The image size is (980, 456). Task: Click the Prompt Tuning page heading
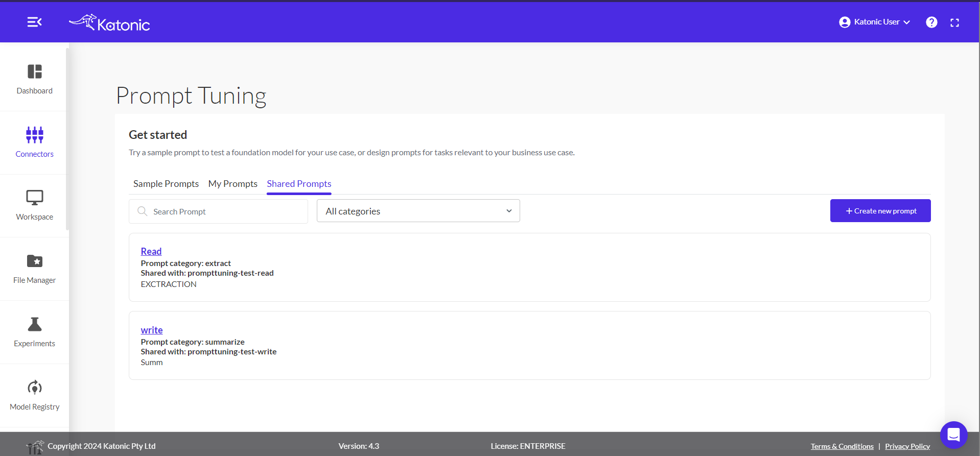[x=191, y=95]
